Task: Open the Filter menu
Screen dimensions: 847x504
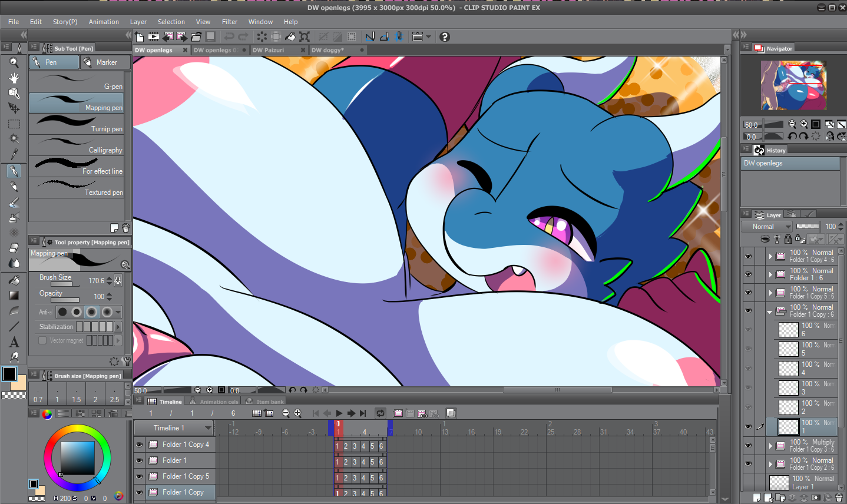Action: (229, 22)
